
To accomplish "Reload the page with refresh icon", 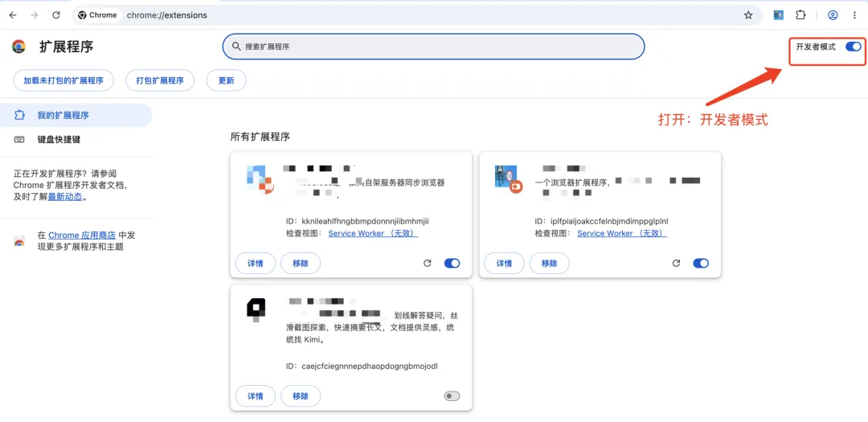I will [56, 15].
